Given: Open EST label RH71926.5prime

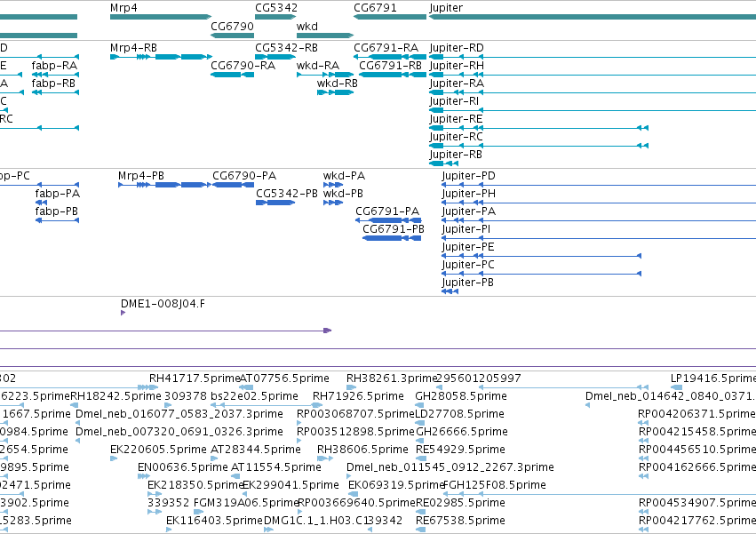Looking at the screenshot, I should [358, 396].
